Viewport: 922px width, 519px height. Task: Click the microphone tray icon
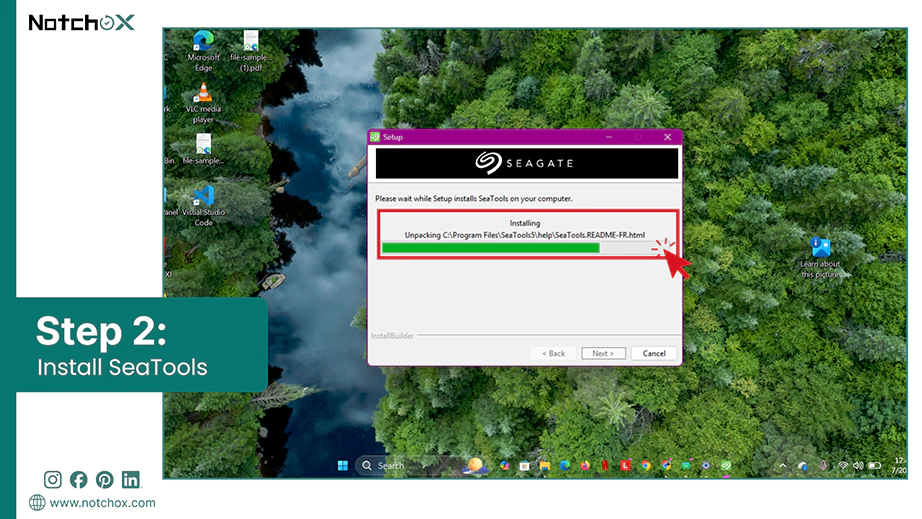(x=823, y=466)
